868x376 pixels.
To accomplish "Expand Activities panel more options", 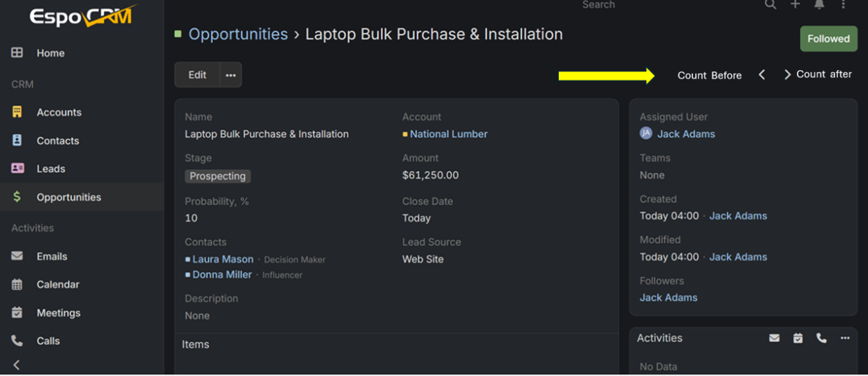I will coord(844,338).
